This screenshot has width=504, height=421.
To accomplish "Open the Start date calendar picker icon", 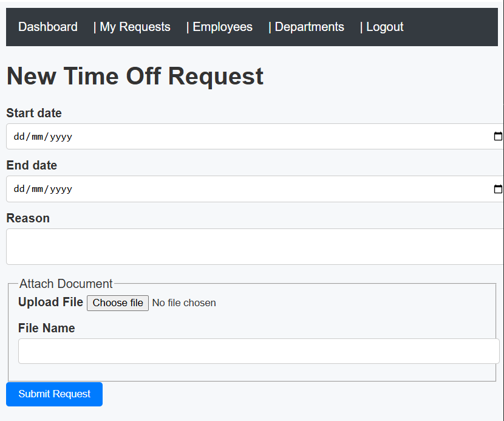I will pos(498,137).
